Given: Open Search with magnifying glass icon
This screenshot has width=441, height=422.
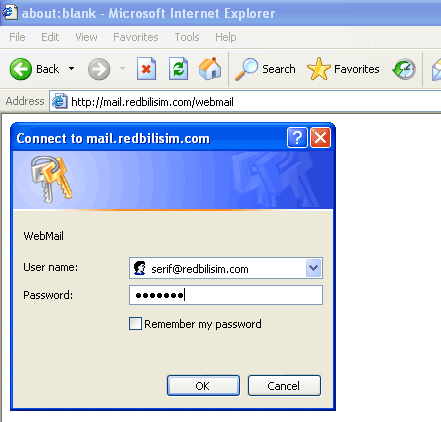Looking at the screenshot, I should pos(247,69).
